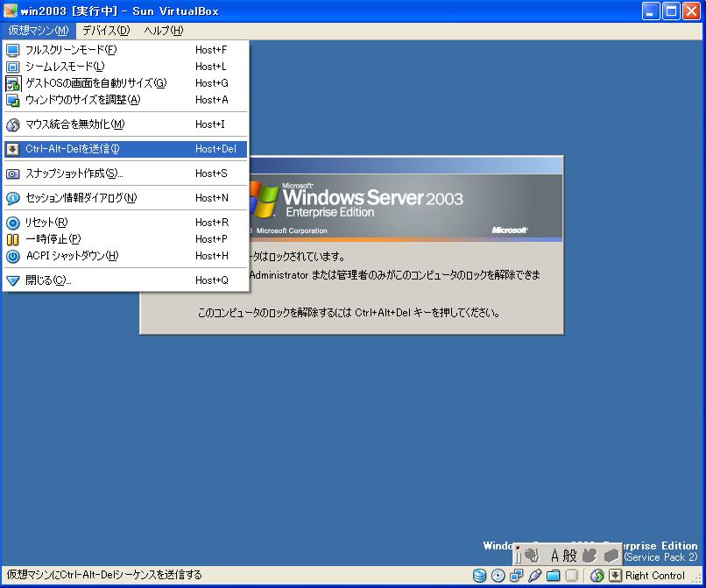
Task: Minimize the VirtualBox window
Action: [x=651, y=11]
